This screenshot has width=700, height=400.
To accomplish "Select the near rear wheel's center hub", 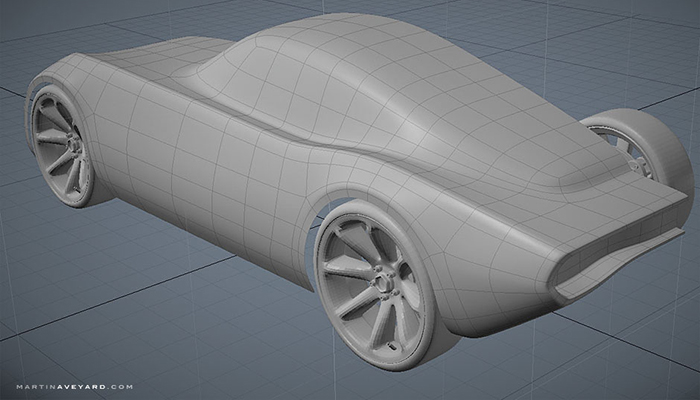I will pos(385,283).
